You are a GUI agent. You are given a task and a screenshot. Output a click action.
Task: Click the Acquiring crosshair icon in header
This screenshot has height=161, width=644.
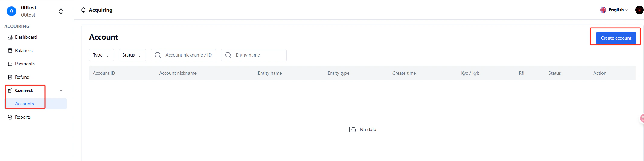(x=83, y=10)
